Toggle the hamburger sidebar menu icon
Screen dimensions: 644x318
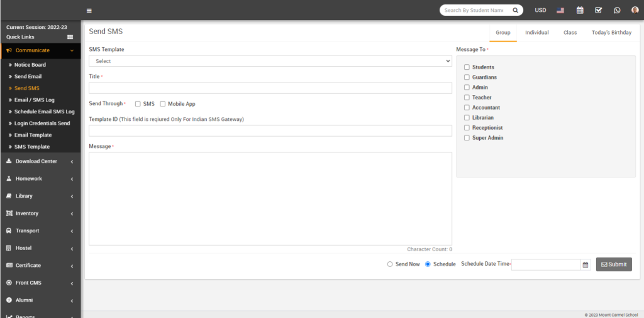[x=89, y=11]
